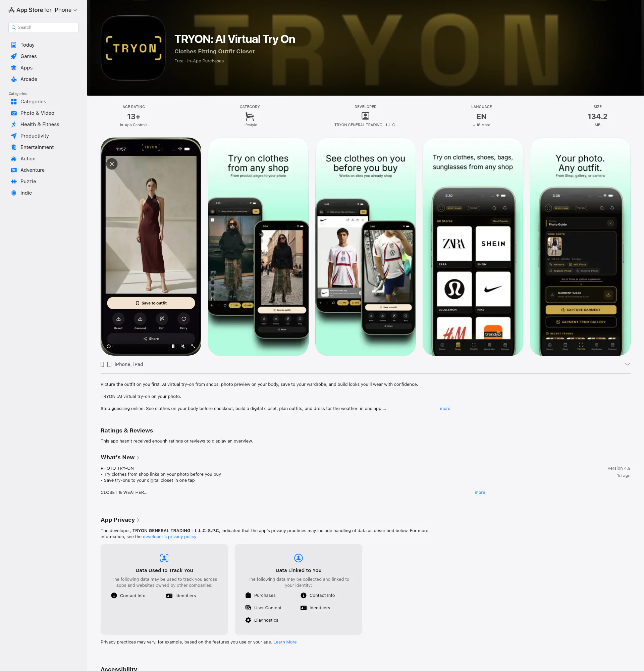The height and width of the screenshot is (671, 644).
Task: Open the Puzzle piece icon
Action: pyautogui.click(x=14, y=182)
